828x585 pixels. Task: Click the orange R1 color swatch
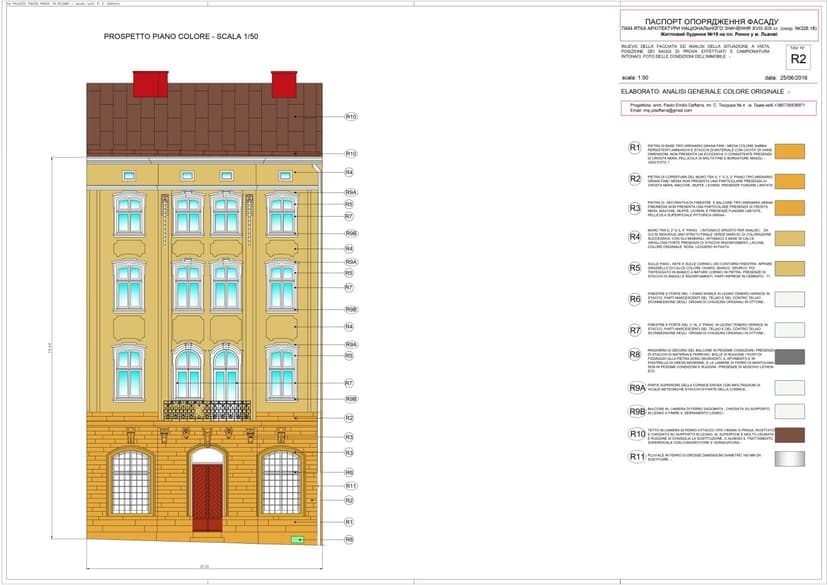point(791,150)
